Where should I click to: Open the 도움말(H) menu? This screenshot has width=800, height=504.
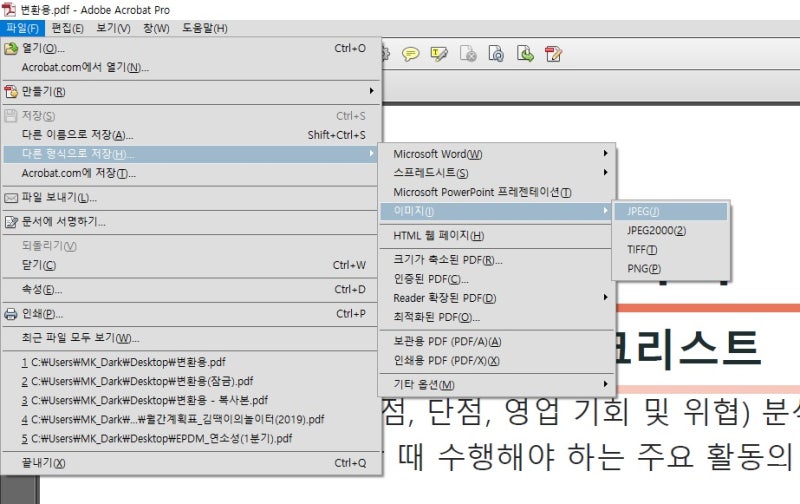[205, 28]
